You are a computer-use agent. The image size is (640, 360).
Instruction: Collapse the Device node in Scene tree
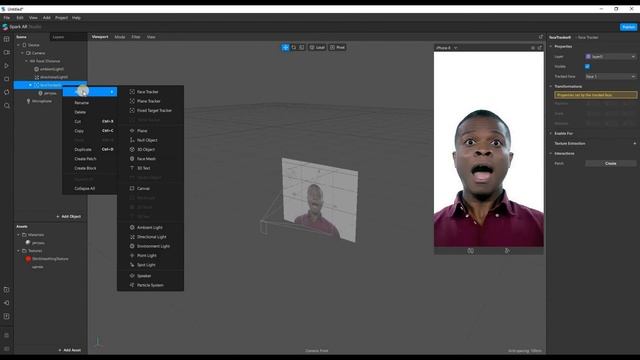pyautogui.click(x=18, y=45)
